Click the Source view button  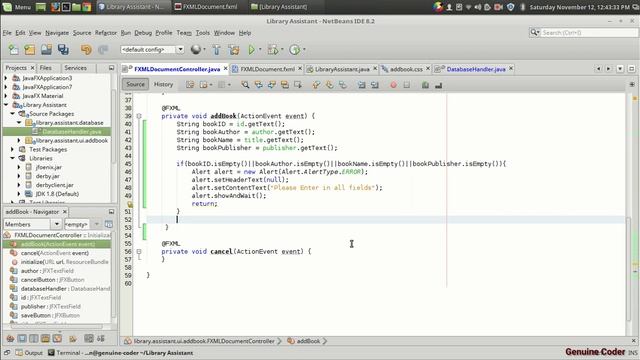(x=136, y=84)
